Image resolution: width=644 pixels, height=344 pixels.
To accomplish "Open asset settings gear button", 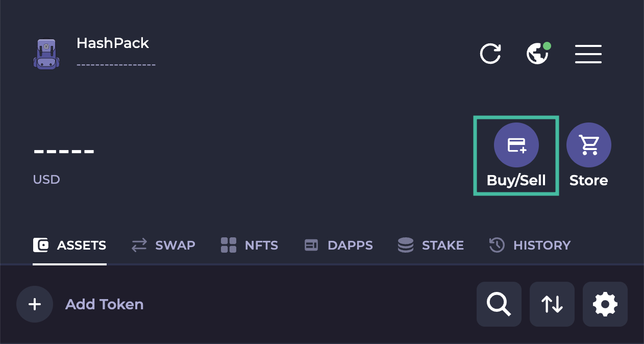I will [x=605, y=304].
